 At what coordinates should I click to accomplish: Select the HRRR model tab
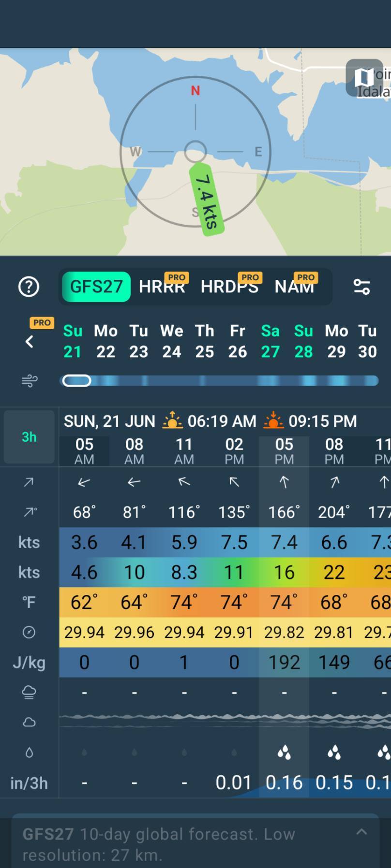(x=163, y=287)
